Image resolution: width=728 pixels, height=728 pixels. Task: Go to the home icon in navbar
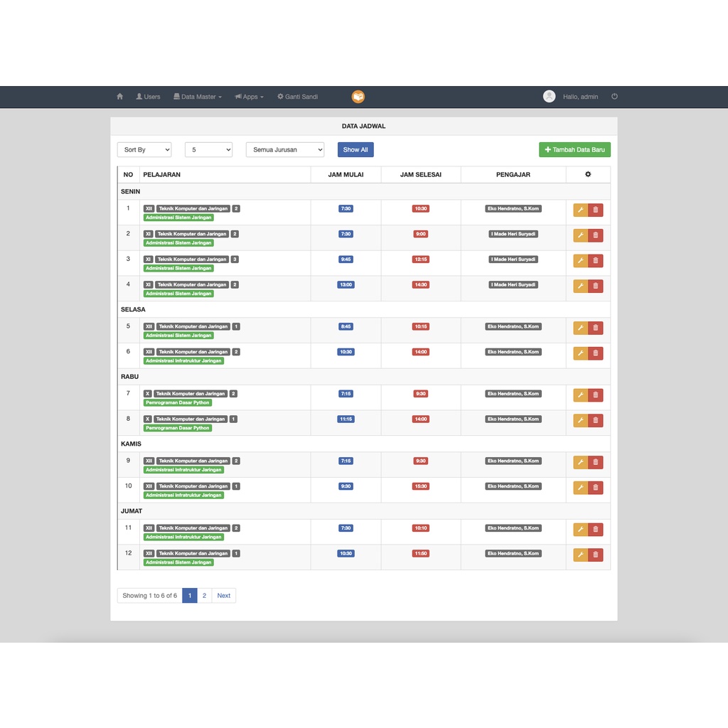(119, 97)
